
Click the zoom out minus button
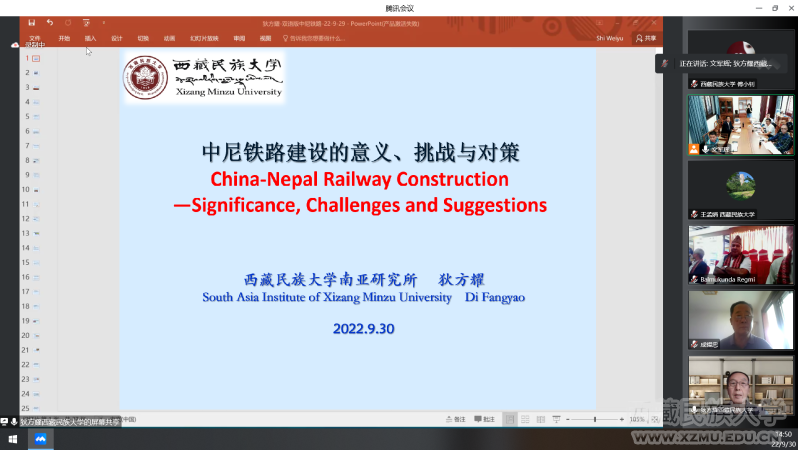pos(568,419)
